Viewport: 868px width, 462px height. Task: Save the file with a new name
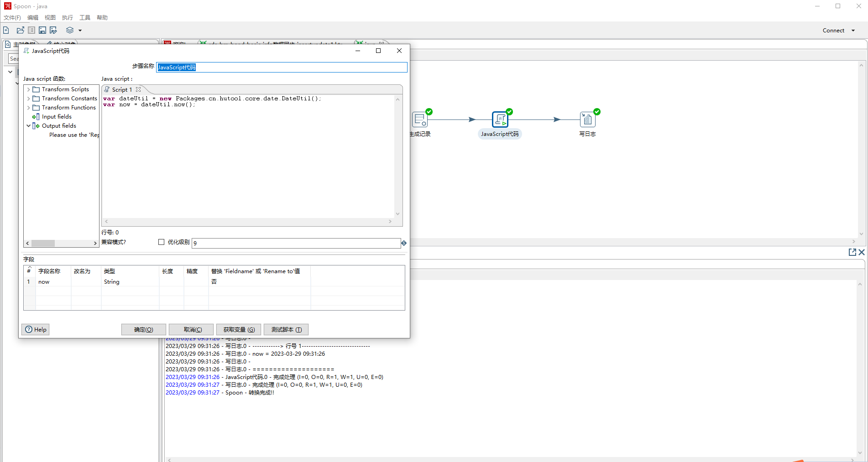pos(53,30)
